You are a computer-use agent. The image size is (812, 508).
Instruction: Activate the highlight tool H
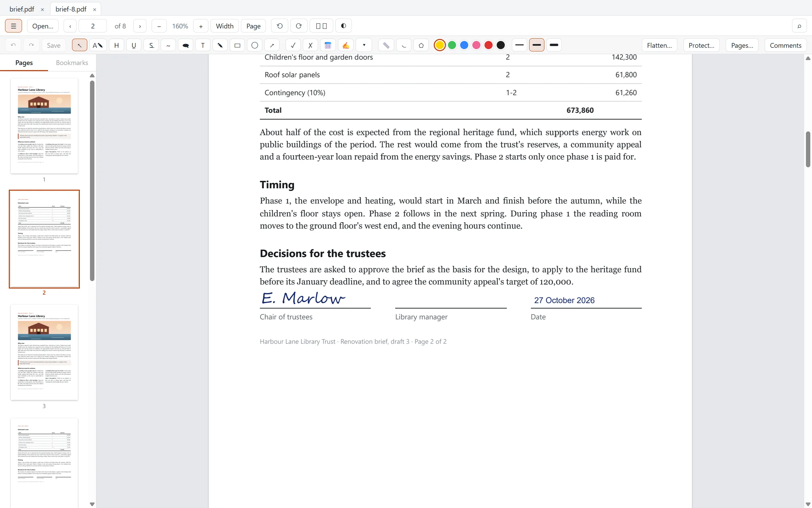tap(116, 45)
